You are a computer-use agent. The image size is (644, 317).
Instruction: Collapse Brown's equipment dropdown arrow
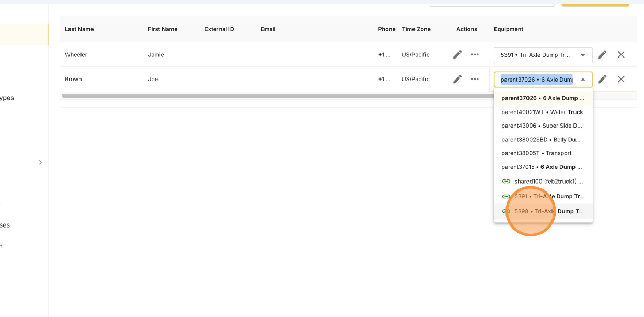tap(583, 80)
